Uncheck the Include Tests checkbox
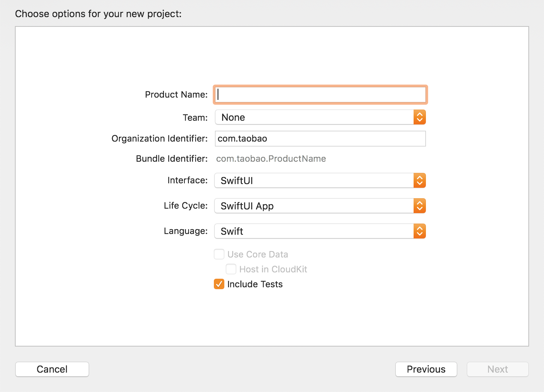 click(x=219, y=284)
